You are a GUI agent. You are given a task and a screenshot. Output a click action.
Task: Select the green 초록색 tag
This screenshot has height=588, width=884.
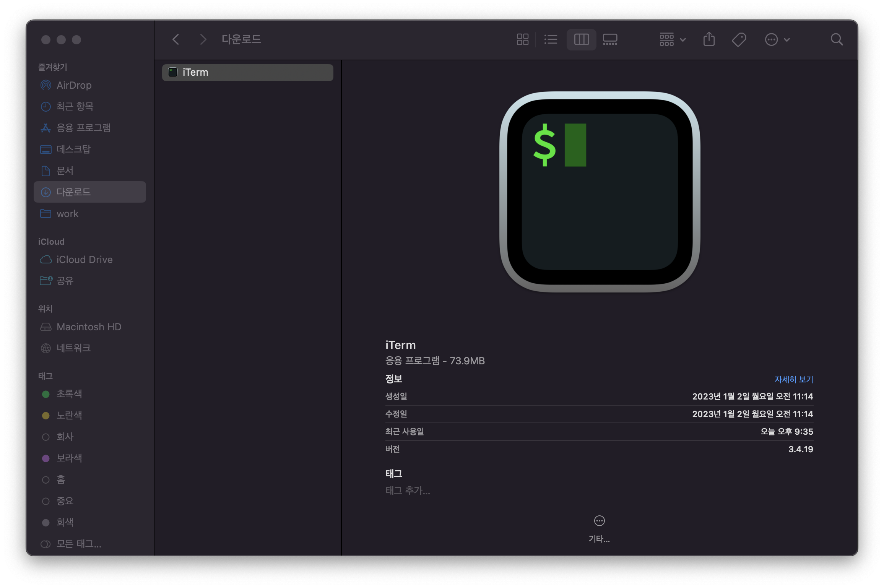pyautogui.click(x=90, y=394)
